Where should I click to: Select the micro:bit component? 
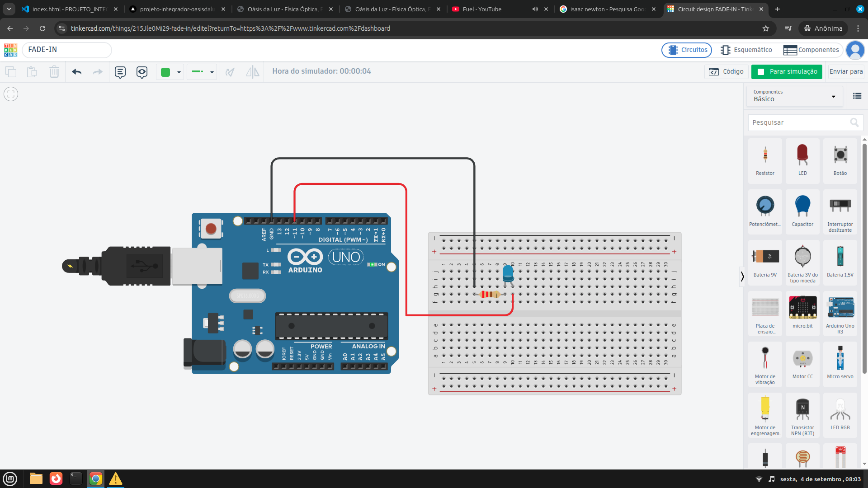[802, 313]
